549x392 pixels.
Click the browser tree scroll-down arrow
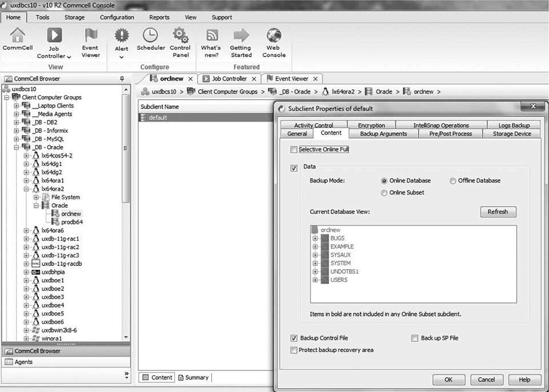click(x=126, y=337)
